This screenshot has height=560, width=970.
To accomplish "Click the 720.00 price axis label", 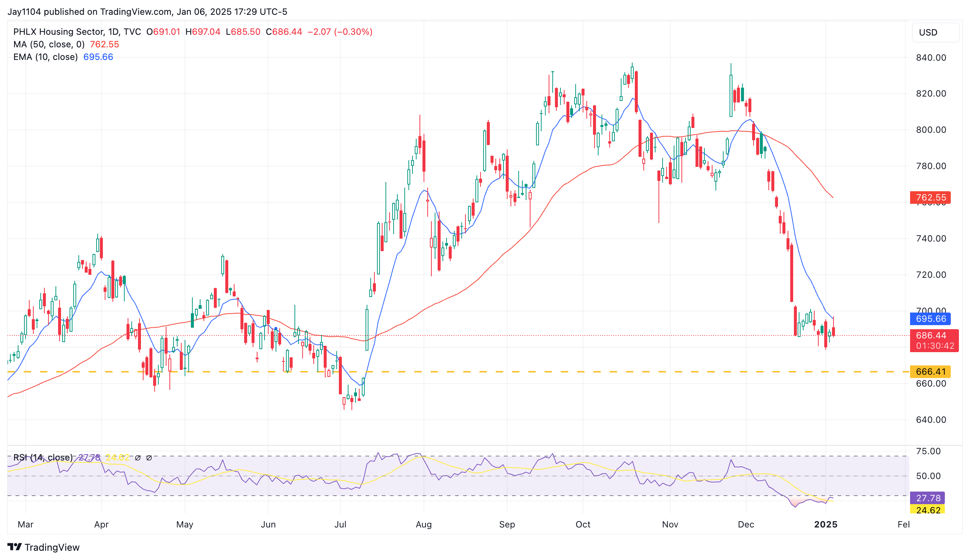I will point(931,274).
